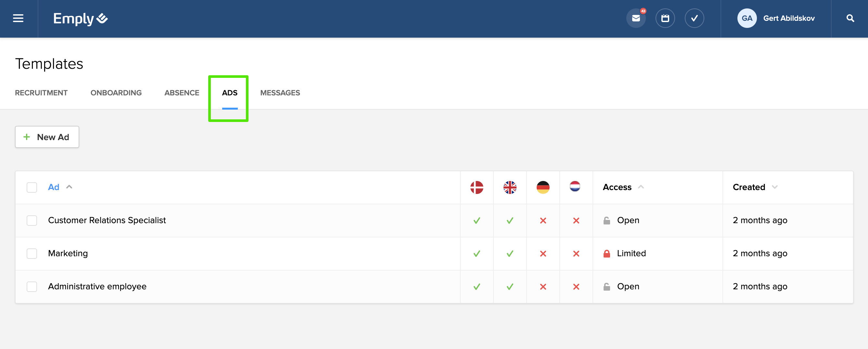The width and height of the screenshot is (868, 349).
Task: Click the Danish flag column icon
Action: [x=477, y=187]
